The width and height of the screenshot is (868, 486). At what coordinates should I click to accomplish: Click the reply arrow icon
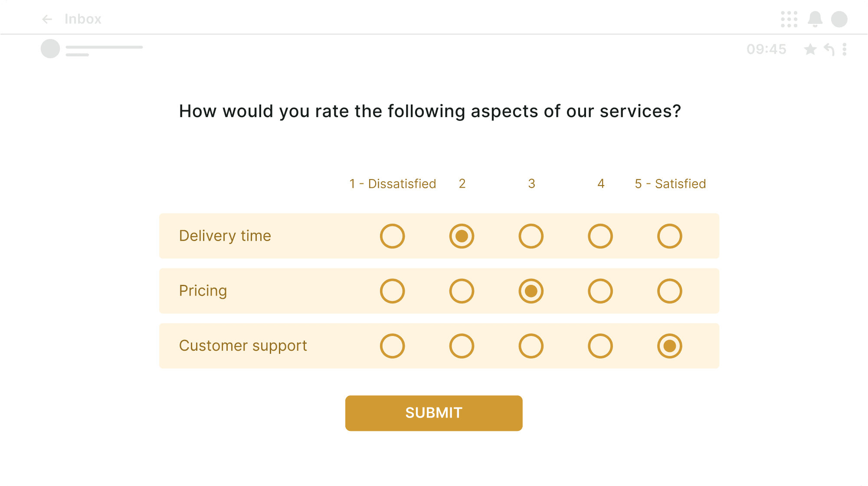[829, 49]
